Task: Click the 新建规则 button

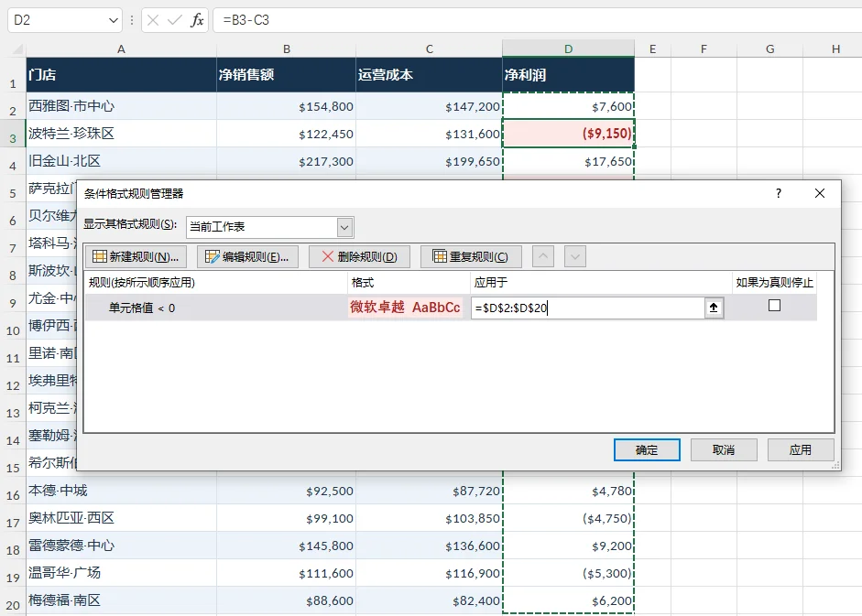Action: [x=136, y=256]
